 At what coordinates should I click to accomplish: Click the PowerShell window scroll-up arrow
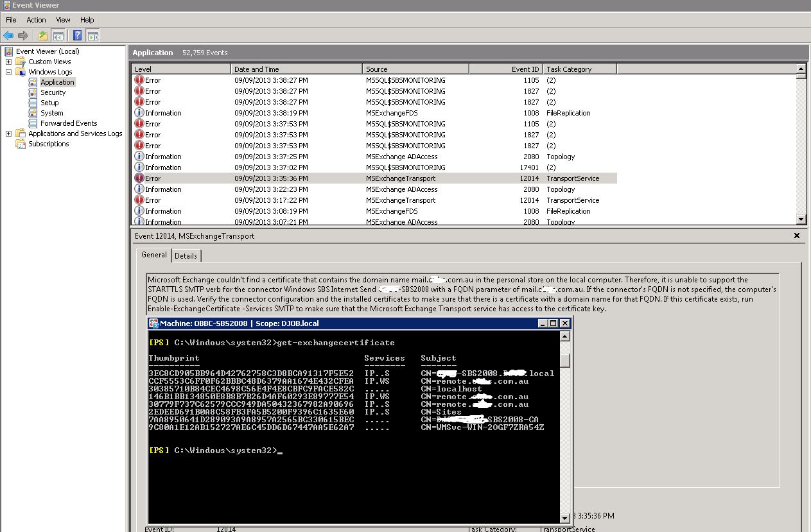(565, 336)
